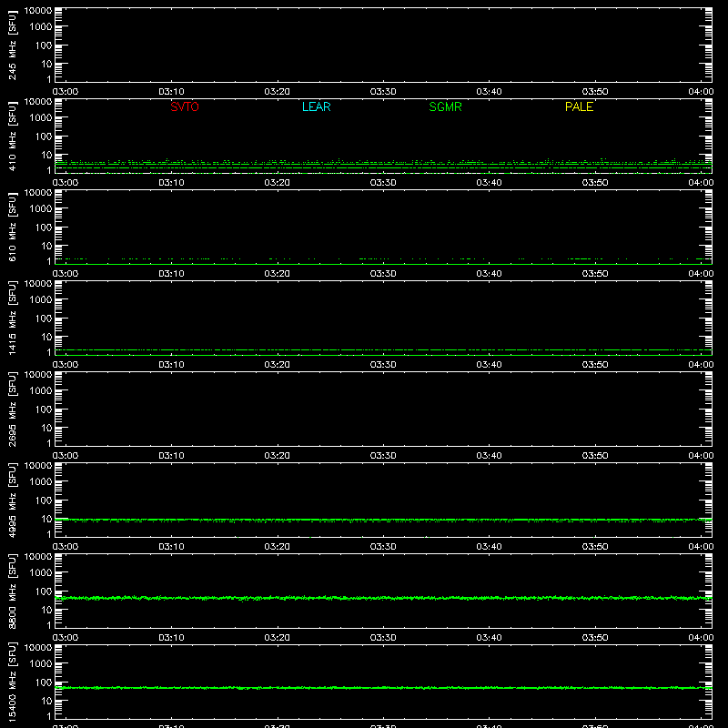This screenshot has width=728, height=728.
Task: Select the 1415 MHz [SFU] axis title
Action: pos(12,318)
